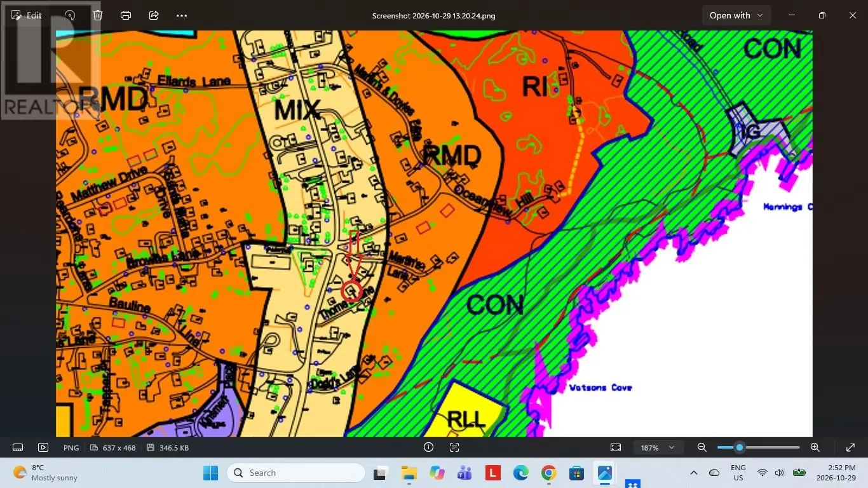Image resolution: width=868 pixels, height=488 pixels.
Task: Open the ENG US language switcher
Action: tap(738, 473)
